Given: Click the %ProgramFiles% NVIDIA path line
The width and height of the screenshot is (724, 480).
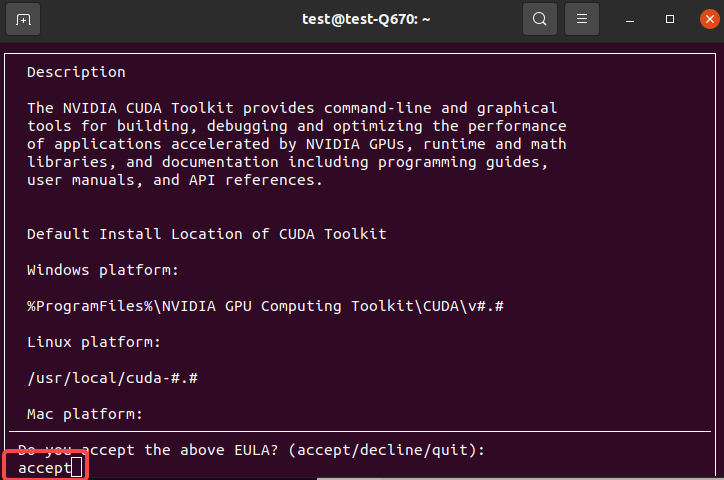Looking at the screenshot, I should pyautogui.click(x=265, y=306).
